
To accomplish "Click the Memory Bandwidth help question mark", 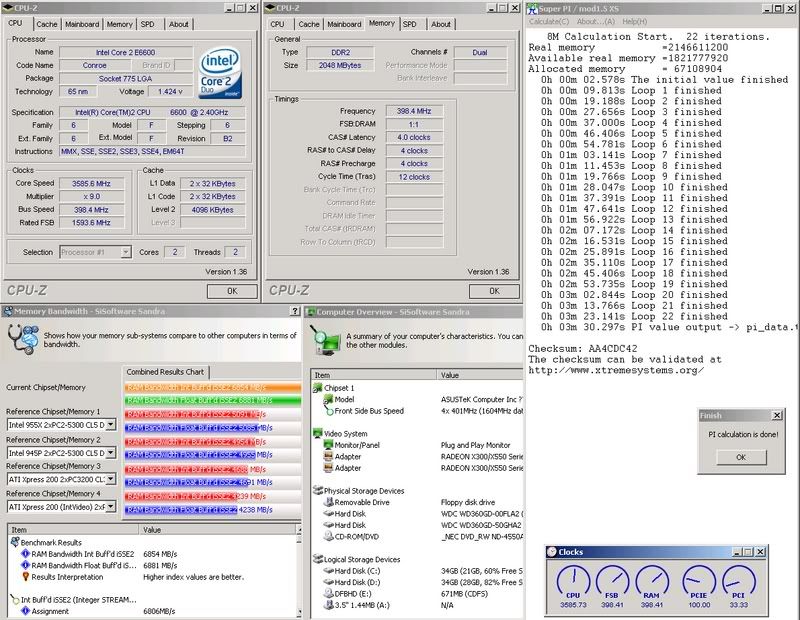I will (x=294, y=311).
